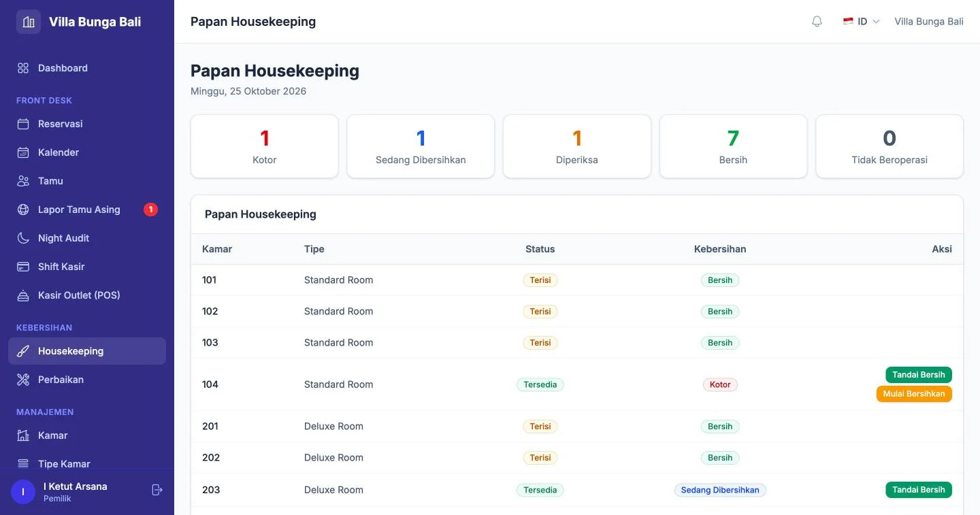Click the Kasir Outlet (POS) icon
This screenshot has height=515, width=980.
coord(23,295)
